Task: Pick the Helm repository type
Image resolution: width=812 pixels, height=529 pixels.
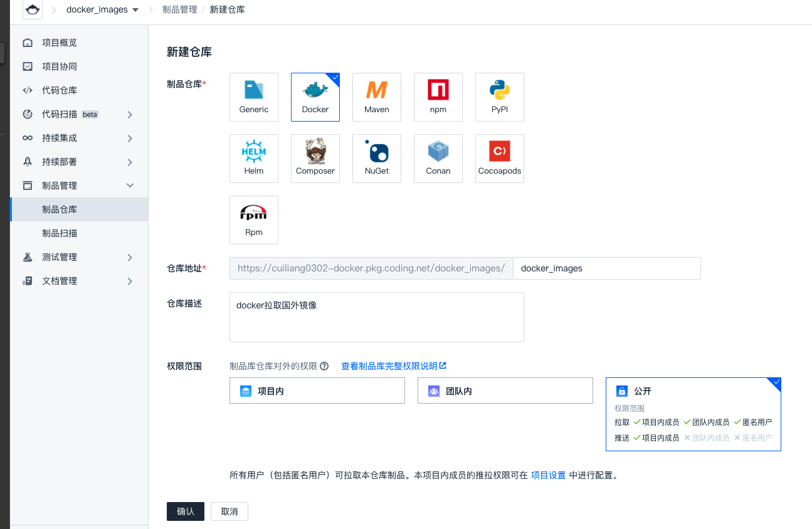Action: pyautogui.click(x=254, y=159)
